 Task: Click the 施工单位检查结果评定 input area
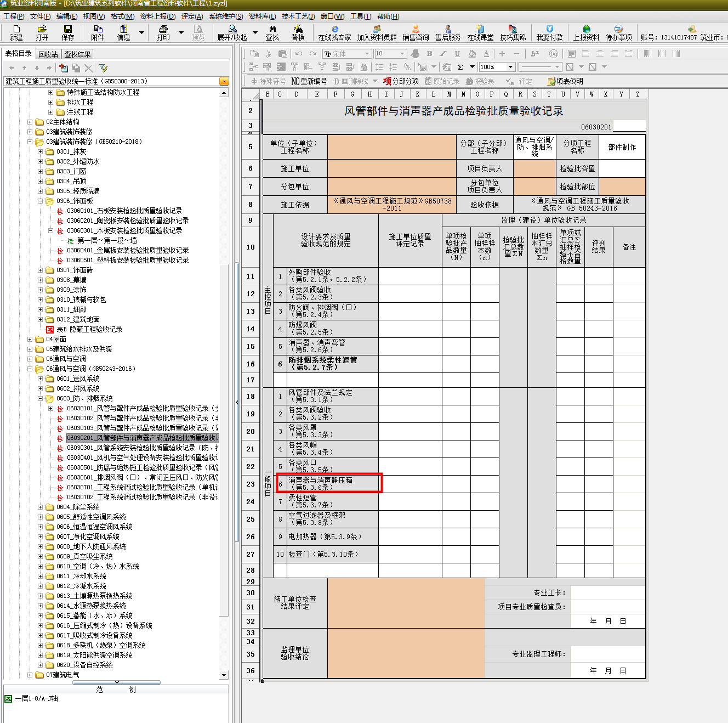coord(406,603)
